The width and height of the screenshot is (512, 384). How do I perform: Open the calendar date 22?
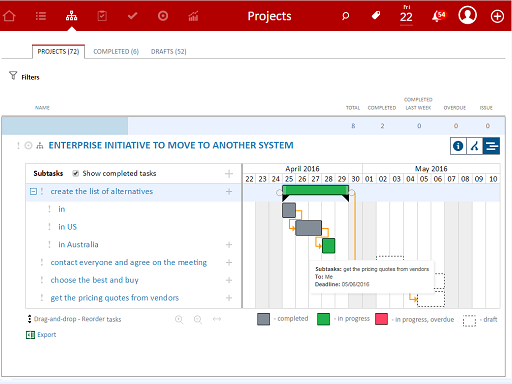coord(406,15)
